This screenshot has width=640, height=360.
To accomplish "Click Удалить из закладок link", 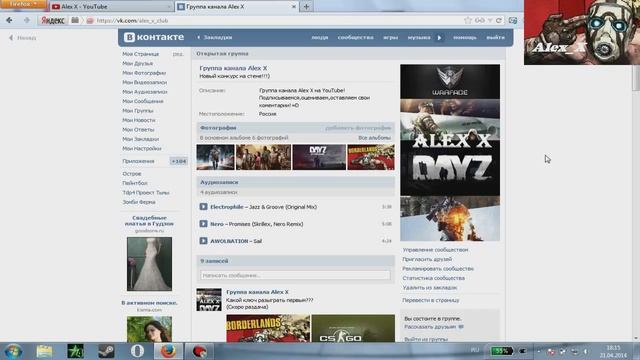I will tap(430, 288).
